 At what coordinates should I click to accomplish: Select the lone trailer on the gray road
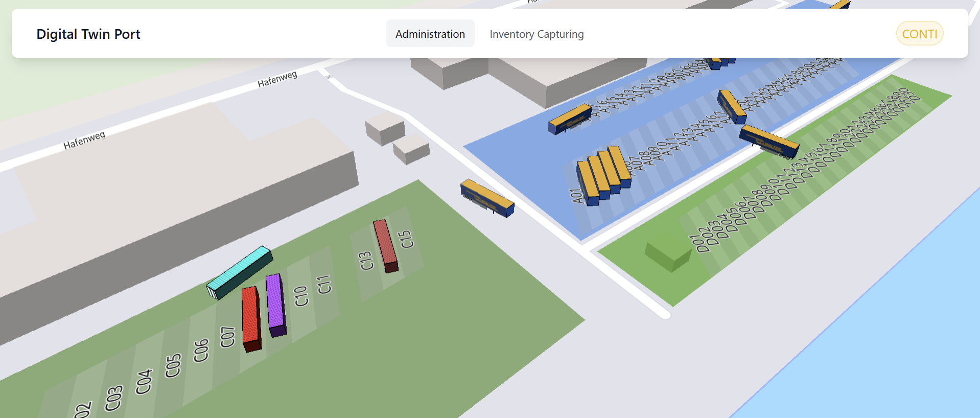pyautogui.click(x=487, y=197)
